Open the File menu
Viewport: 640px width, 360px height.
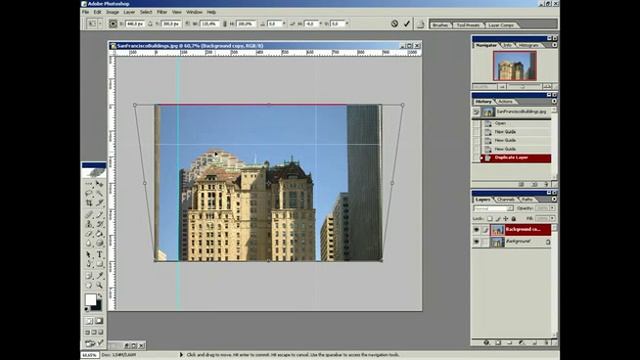(x=85, y=12)
